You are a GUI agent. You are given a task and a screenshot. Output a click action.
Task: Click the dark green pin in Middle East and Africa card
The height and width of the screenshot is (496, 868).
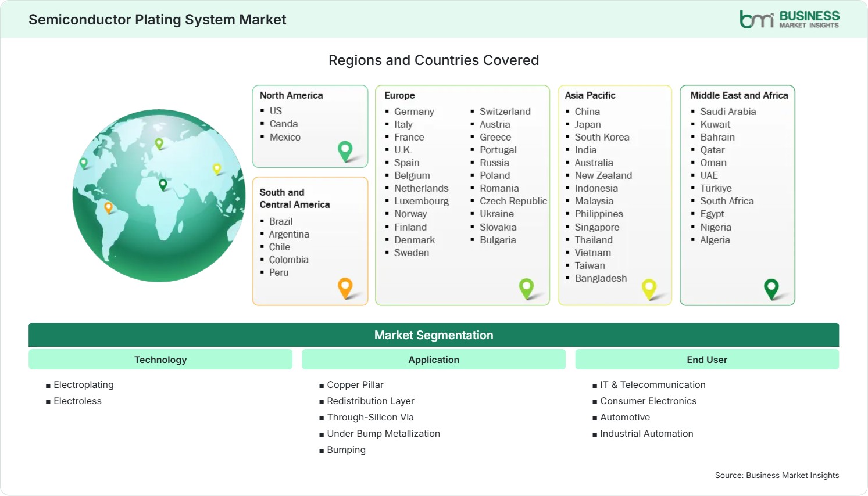click(771, 289)
